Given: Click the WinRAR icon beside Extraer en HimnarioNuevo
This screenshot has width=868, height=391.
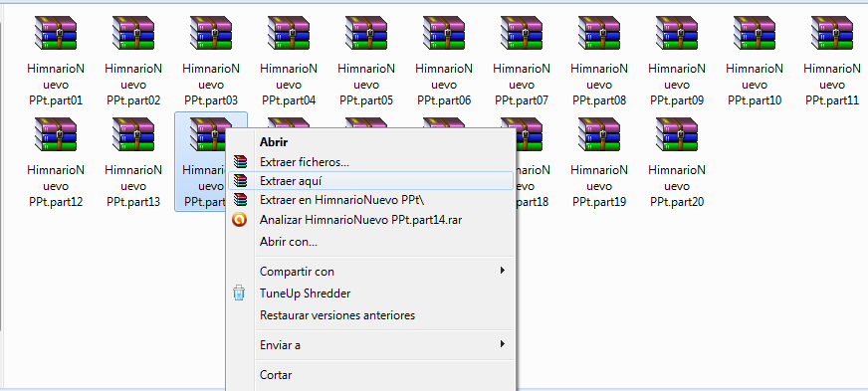Looking at the screenshot, I should coord(240,200).
